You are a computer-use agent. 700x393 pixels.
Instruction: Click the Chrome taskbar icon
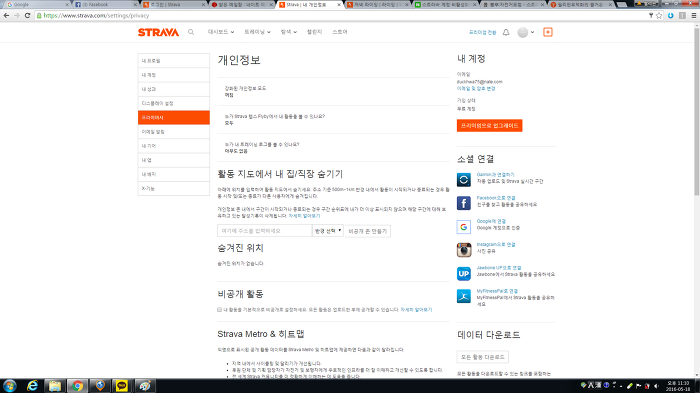[78, 386]
